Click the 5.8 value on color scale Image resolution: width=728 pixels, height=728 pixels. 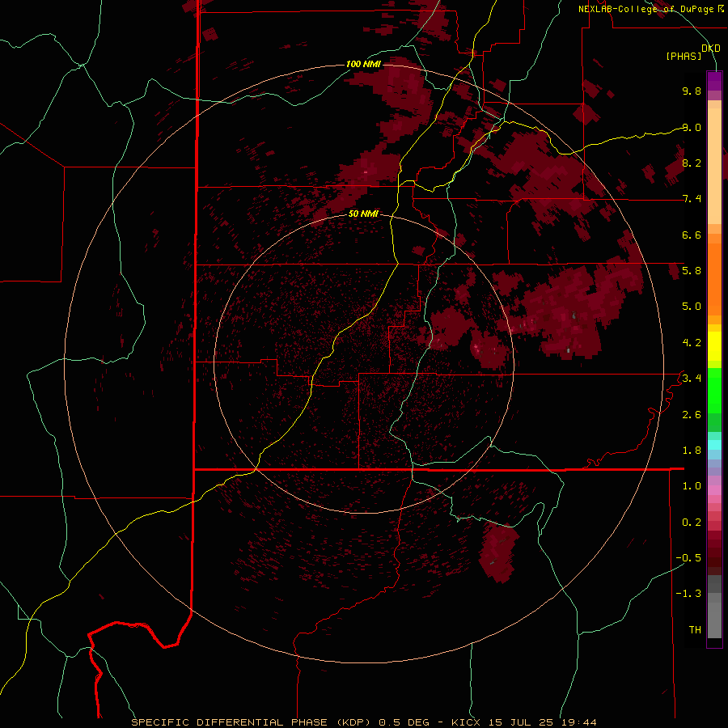point(692,271)
